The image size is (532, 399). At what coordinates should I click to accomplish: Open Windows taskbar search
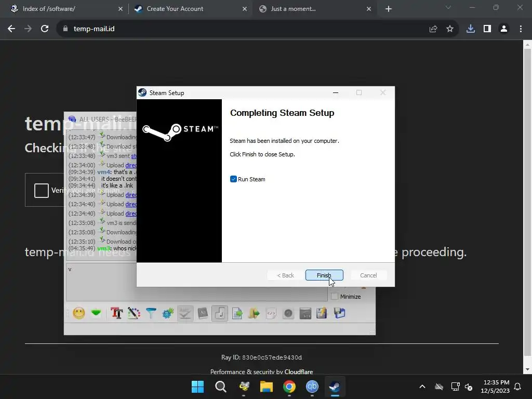[220, 387]
